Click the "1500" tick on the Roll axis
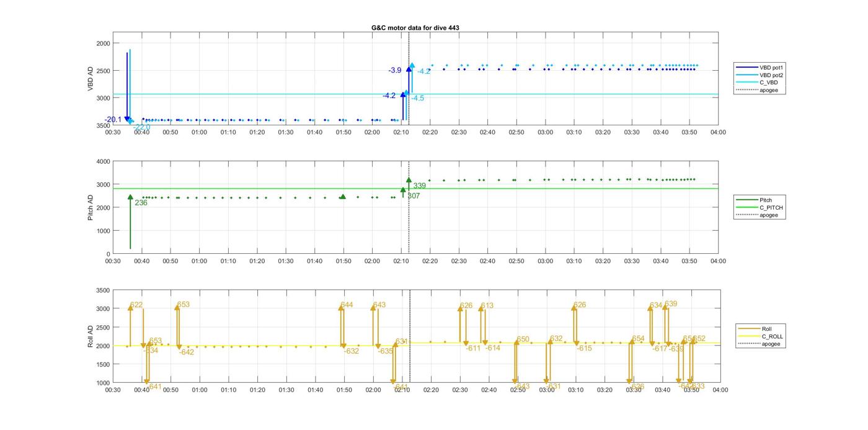Screen dimensions: 868x430 tap(103, 364)
